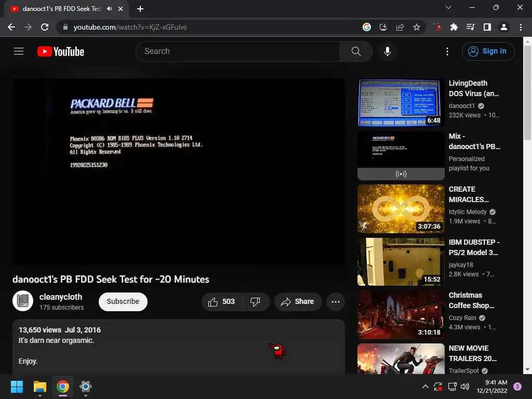Click the 175 subscribers text

click(x=61, y=308)
